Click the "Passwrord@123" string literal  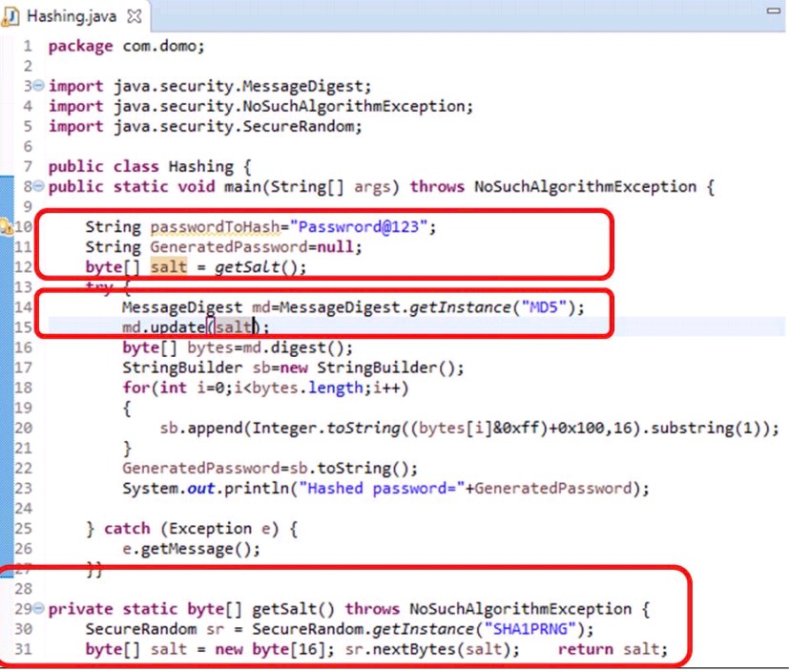(x=363, y=227)
